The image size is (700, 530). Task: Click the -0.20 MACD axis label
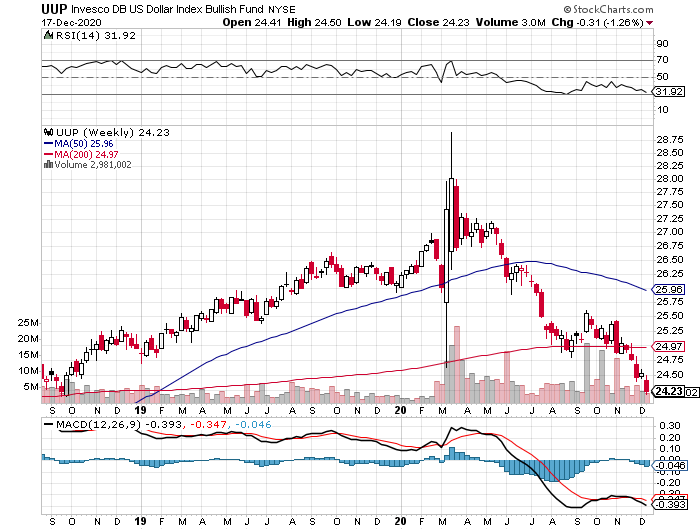tap(668, 483)
